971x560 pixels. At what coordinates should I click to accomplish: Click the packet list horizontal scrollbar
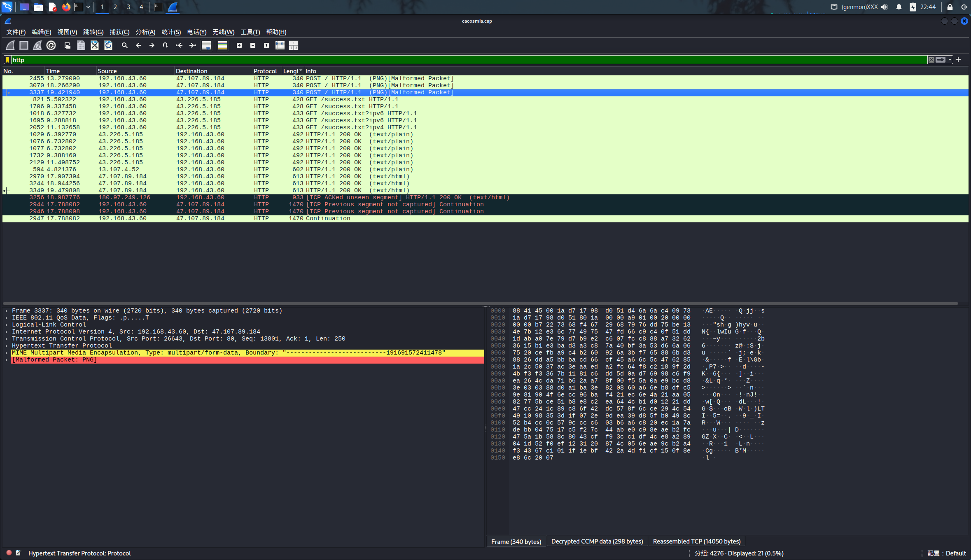[x=480, y=303]
